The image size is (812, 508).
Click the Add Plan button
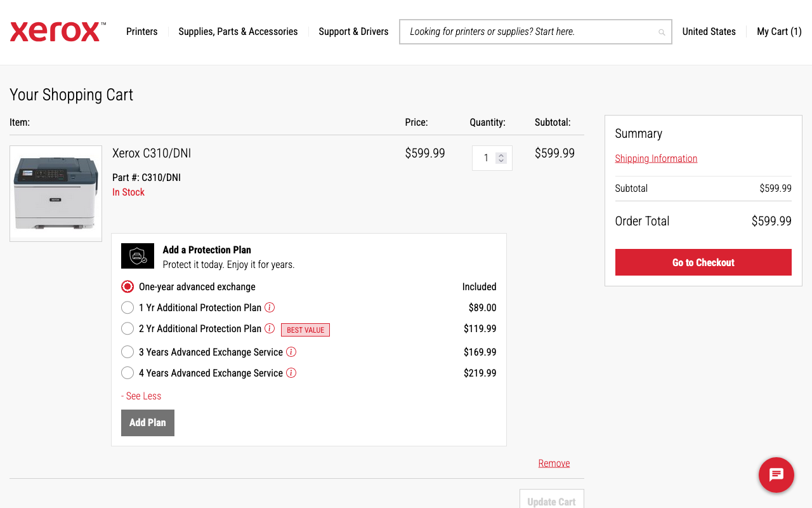[148, 423]
